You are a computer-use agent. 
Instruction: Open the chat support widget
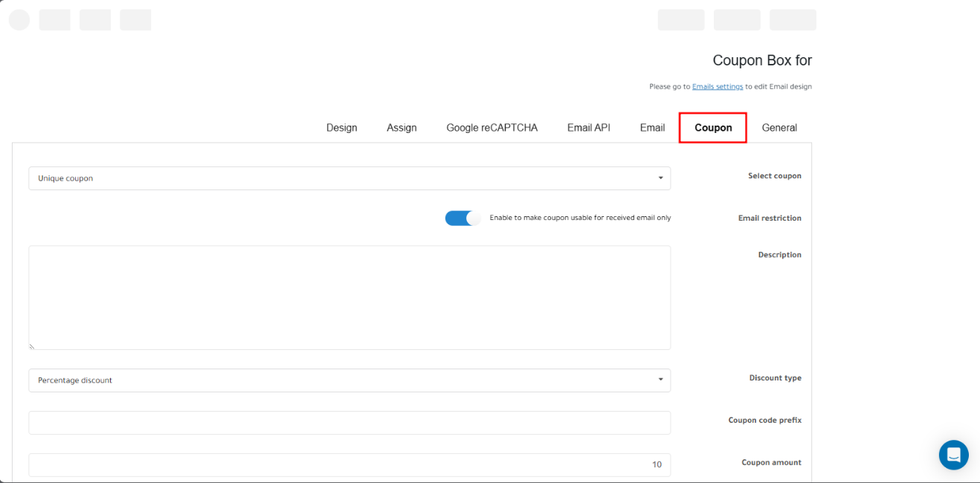[x=953, y=455]
